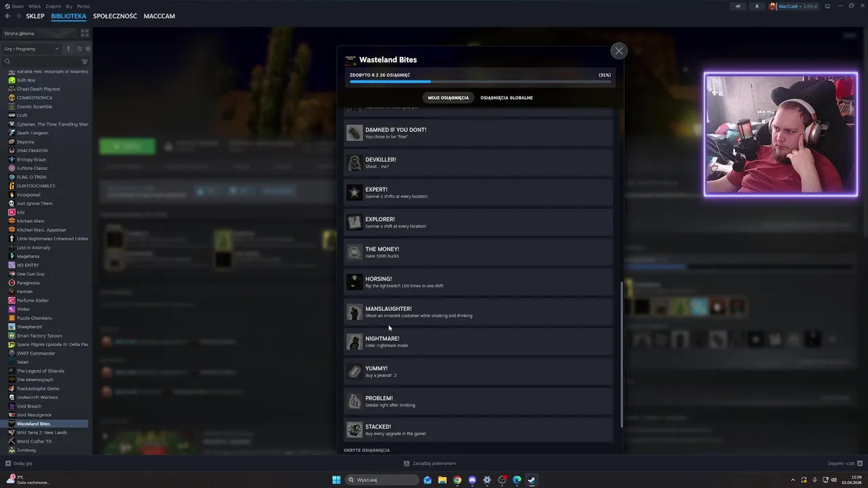Select the Moje osiągnięcia tab

[448, 98]
